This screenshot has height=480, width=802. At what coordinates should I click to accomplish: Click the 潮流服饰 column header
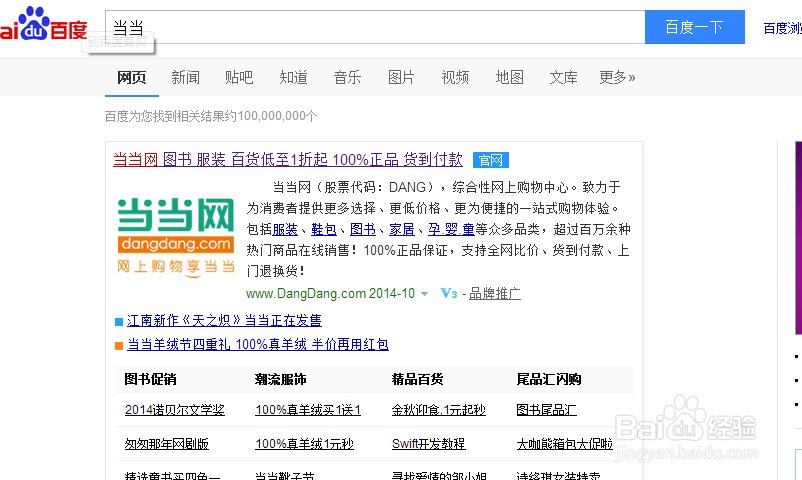(280, 379)
